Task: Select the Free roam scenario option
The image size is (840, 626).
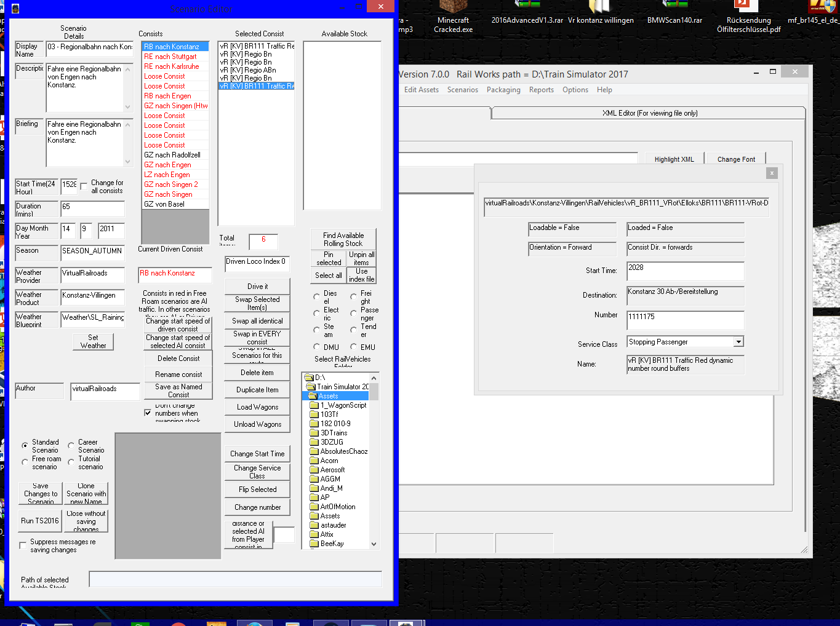Action: 25,462
